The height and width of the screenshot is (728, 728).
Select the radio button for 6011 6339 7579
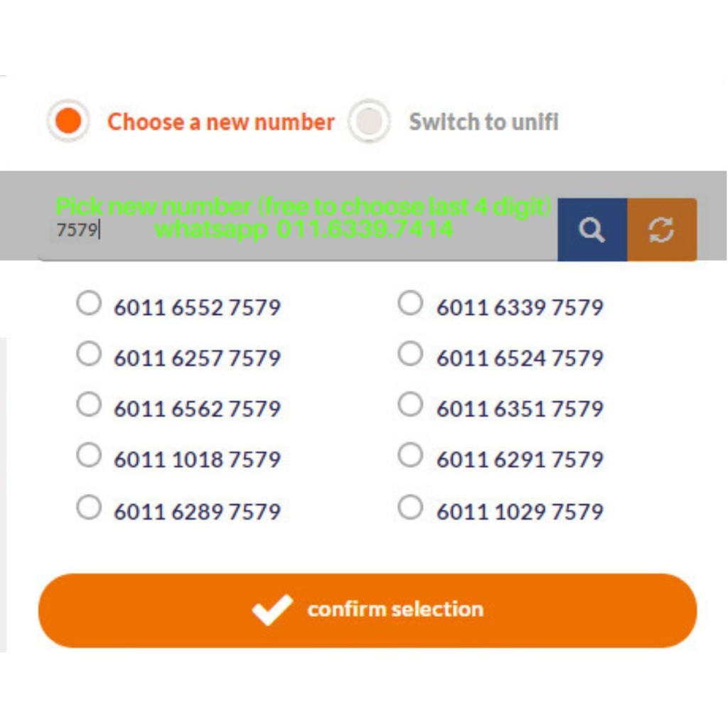tap(409, 303)
